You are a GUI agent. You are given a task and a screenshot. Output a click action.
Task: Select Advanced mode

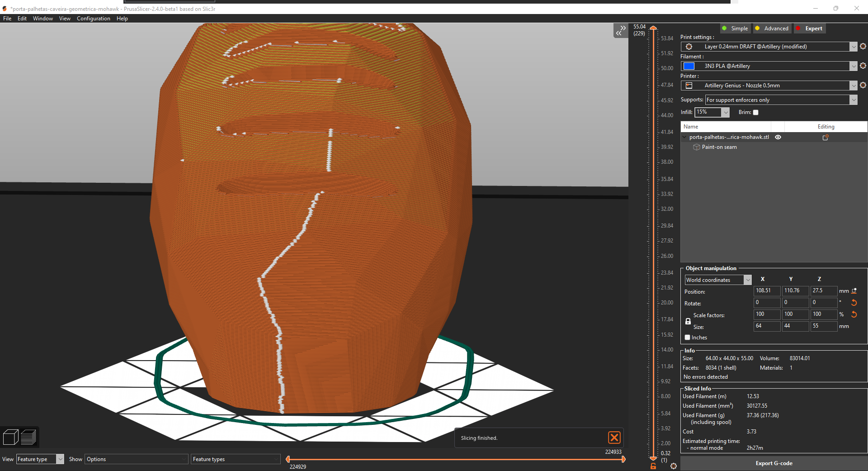pos(772,29)
